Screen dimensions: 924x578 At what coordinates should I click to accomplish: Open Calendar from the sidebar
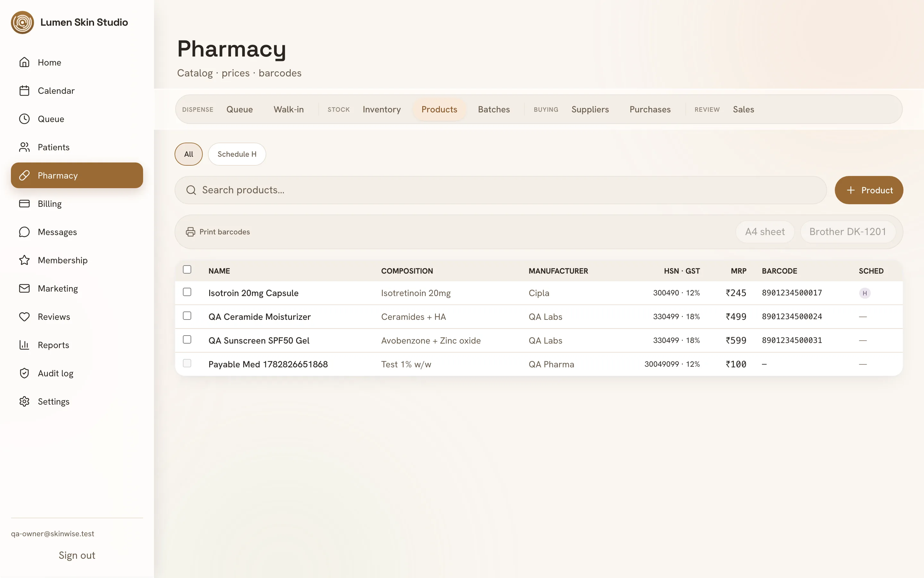coord(77,91)
